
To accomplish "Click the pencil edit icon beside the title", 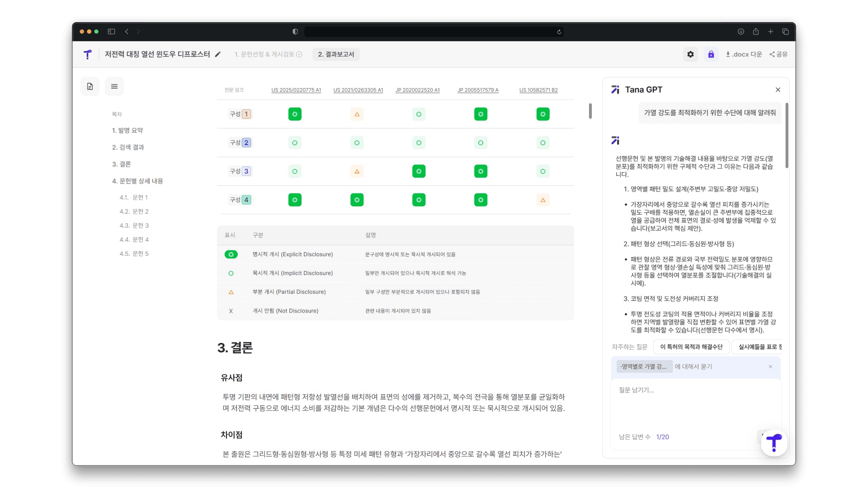I will point(218,54).
